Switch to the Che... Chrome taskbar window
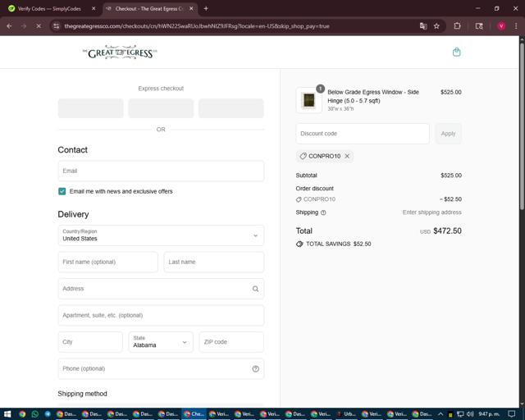 pyautogui.click(x=194, y=414)
